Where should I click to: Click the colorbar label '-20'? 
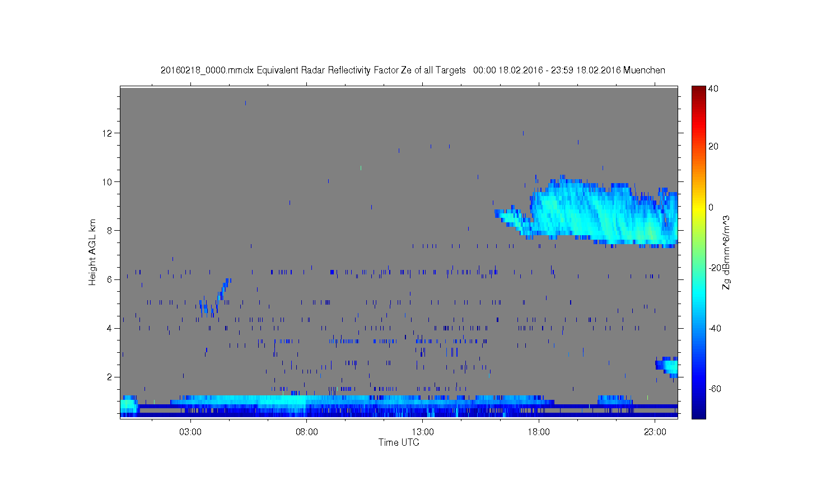pos(715,268)
